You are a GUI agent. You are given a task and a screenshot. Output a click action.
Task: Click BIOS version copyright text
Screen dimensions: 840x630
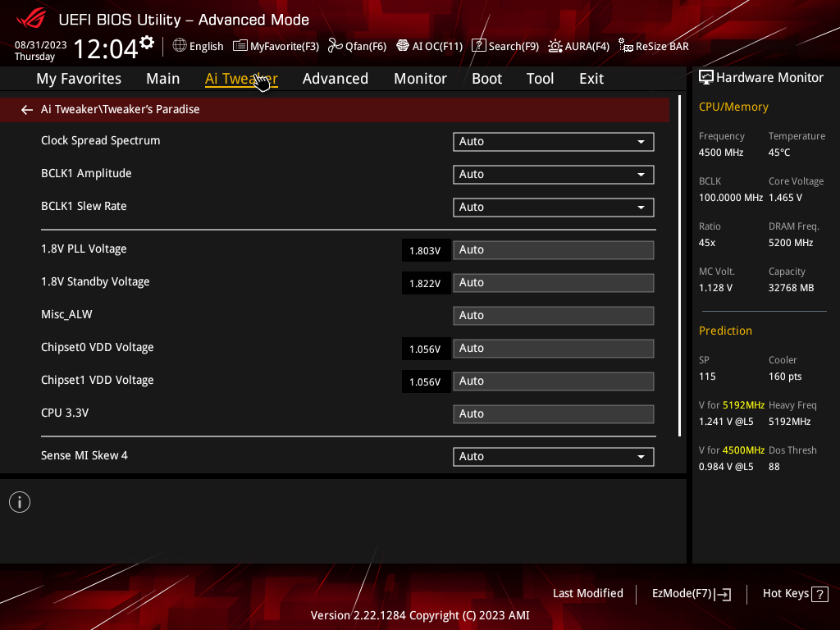(x=420, y=615)
